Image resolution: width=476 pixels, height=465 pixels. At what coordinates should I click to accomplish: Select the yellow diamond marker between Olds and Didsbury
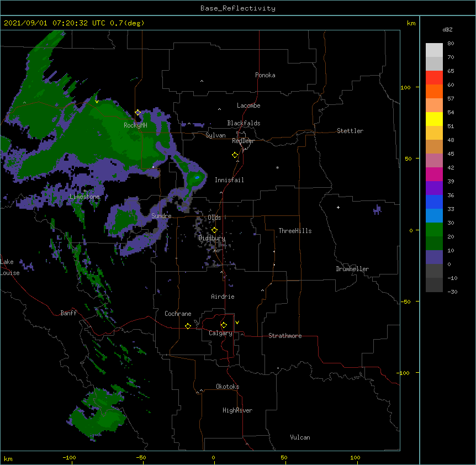tap(214, 230)
